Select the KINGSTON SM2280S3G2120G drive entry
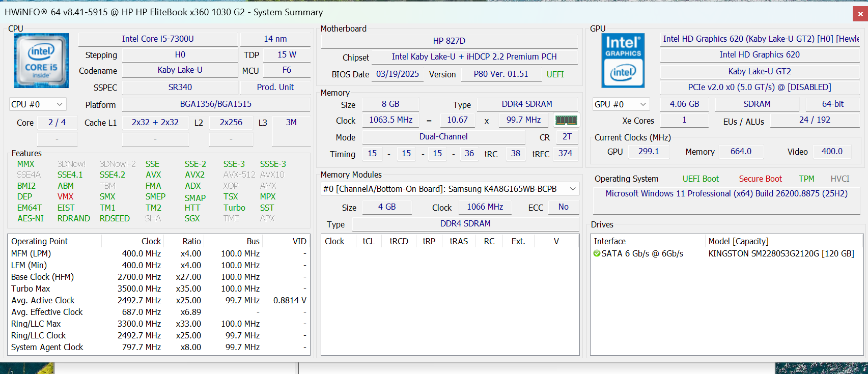The height and width of the screenshot is (374, 868). (781, 253)
